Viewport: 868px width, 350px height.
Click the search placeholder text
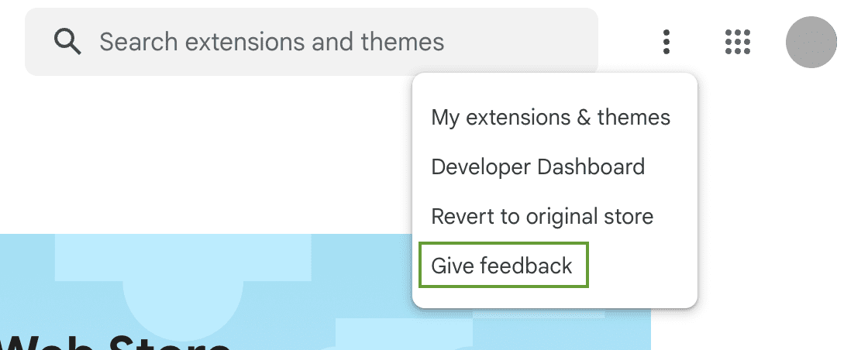pyautogui.click(x=271, y=42)
